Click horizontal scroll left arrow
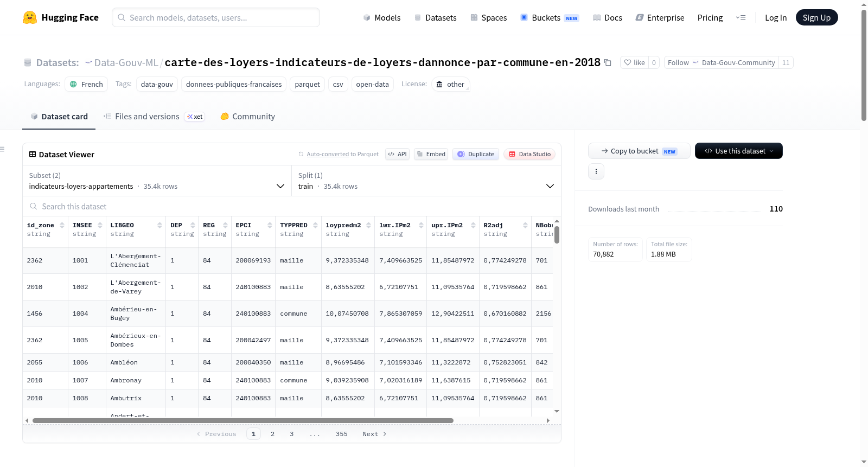868x467 pixels. click(x=27, y=420)
